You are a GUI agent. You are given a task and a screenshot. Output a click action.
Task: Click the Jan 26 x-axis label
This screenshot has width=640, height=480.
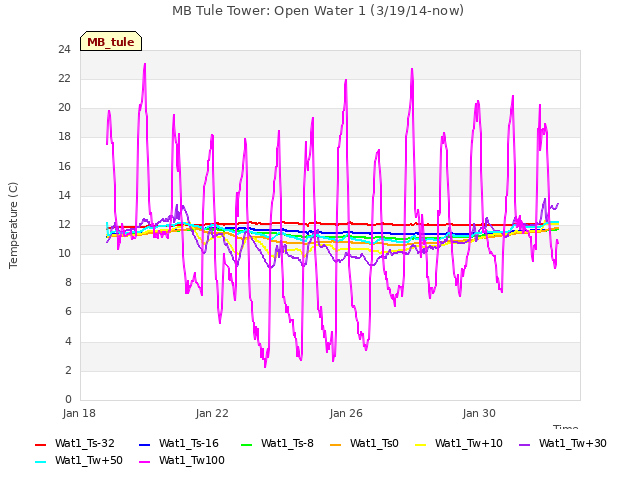pos(346,413)
